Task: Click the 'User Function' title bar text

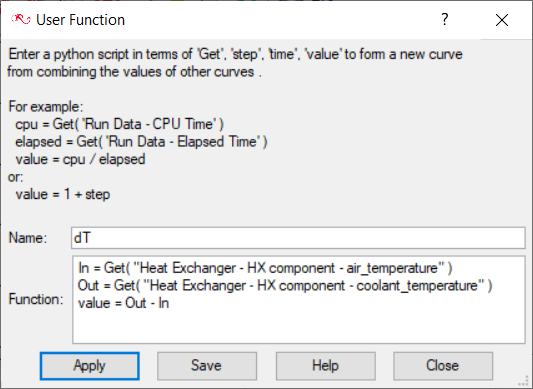Action: 81,20
